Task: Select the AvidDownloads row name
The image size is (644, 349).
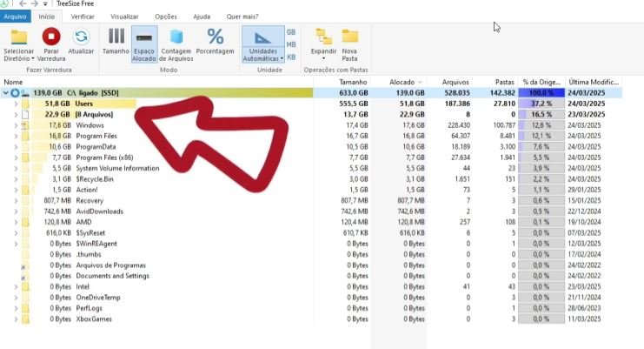Action: click(99, 211)
